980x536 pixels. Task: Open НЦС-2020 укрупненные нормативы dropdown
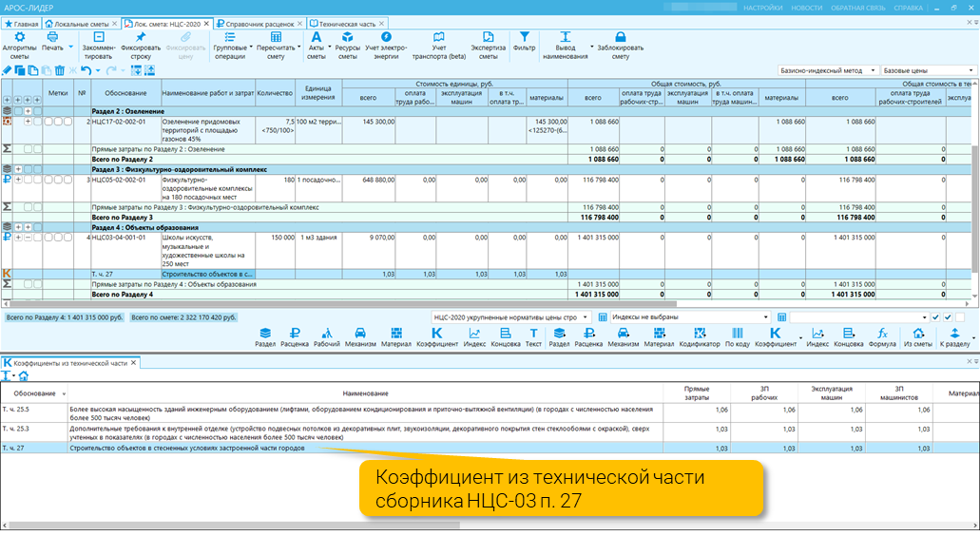pyautogui.click(x=510, y=317)
